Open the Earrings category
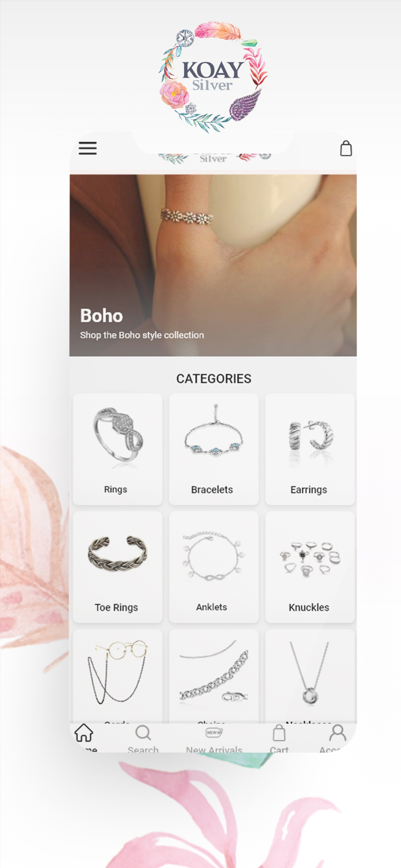 pyautogui.click(x=310, y=449)
